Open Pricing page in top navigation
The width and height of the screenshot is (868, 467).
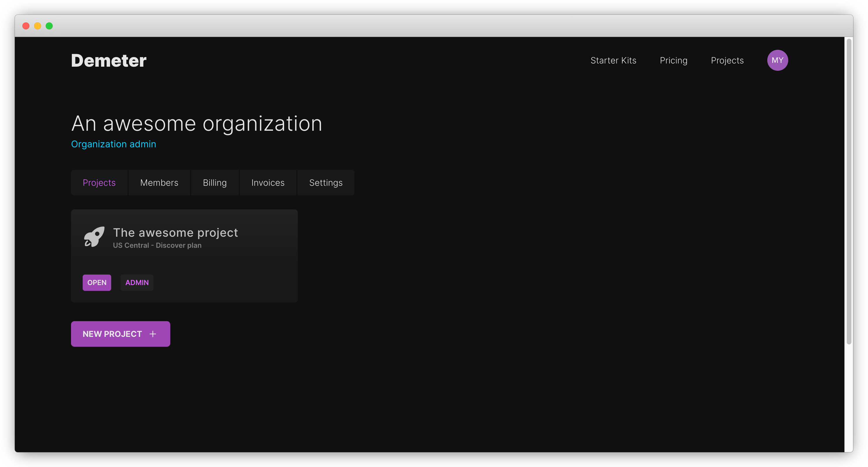pos(673,60)
